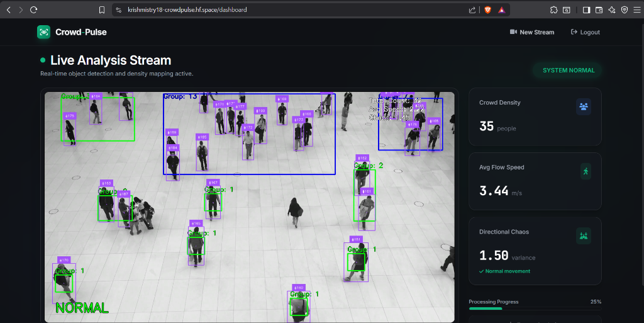Click the live analysis video frame

pos(249,207)
